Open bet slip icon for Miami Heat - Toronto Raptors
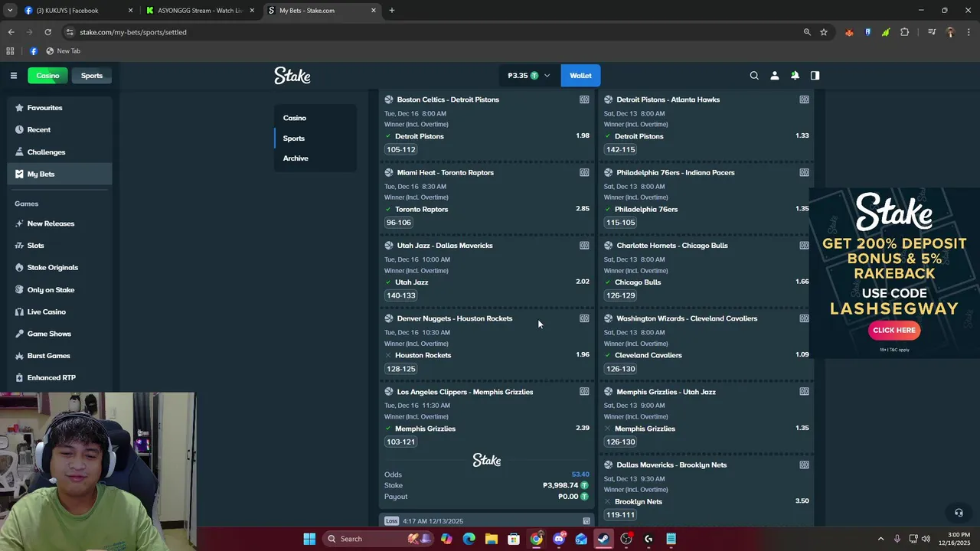 click(584, 172)
